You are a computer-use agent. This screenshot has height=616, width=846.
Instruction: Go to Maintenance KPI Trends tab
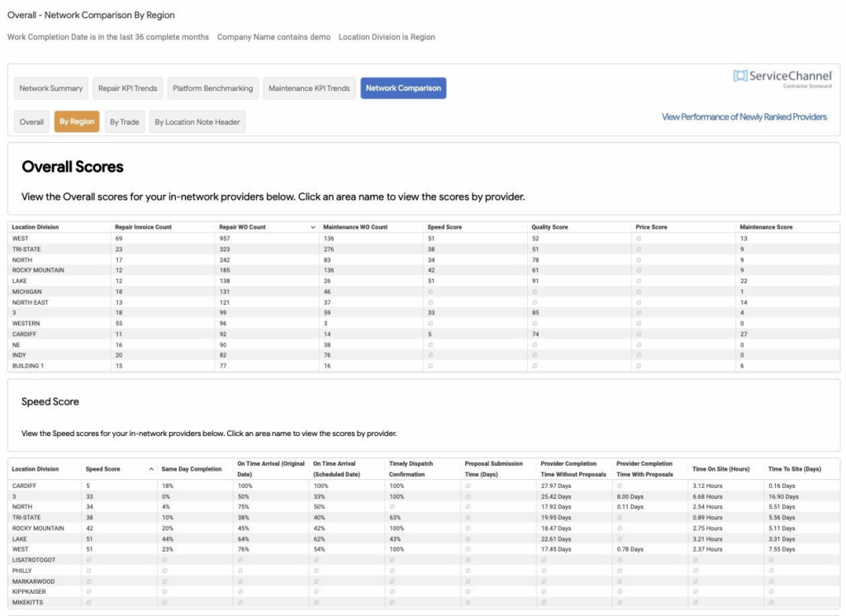310,88
